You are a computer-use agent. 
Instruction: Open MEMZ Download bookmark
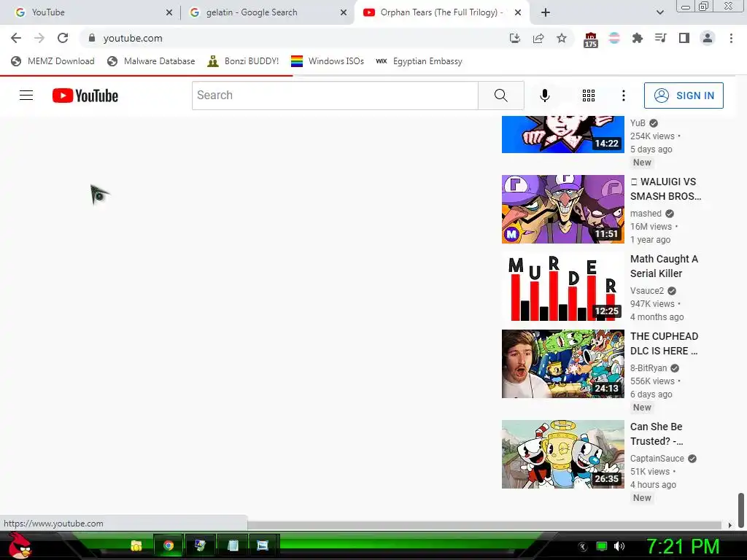53,61
